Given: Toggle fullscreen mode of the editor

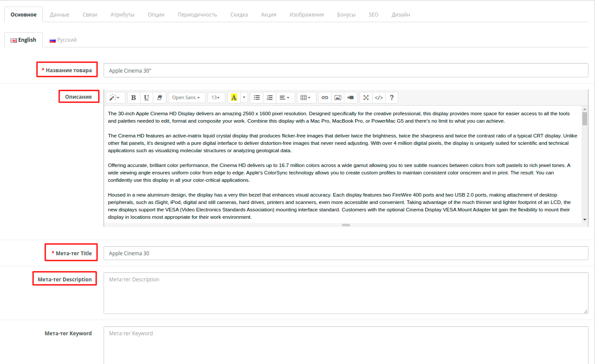Looking at the screenshot, I should pos(366,97).
